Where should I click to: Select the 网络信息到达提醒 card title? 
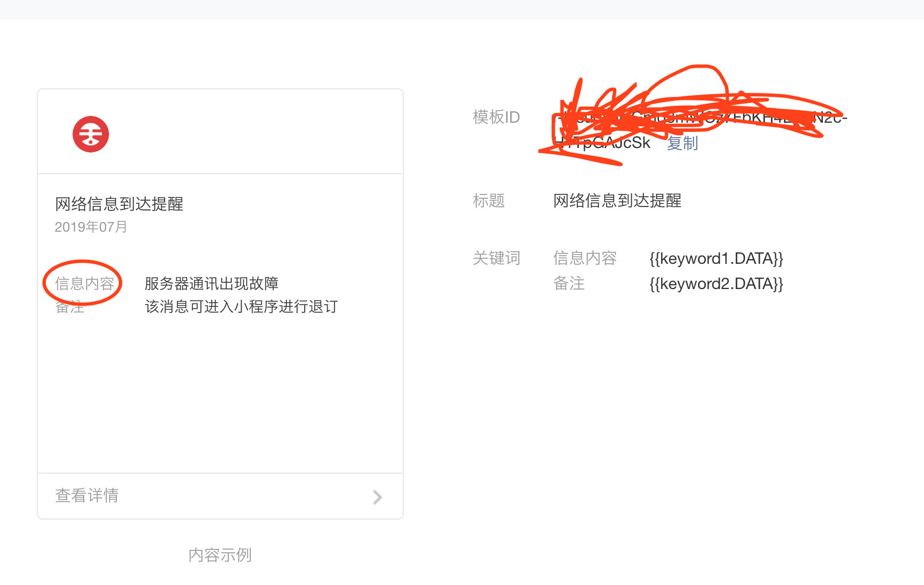(x=119, y=204)
